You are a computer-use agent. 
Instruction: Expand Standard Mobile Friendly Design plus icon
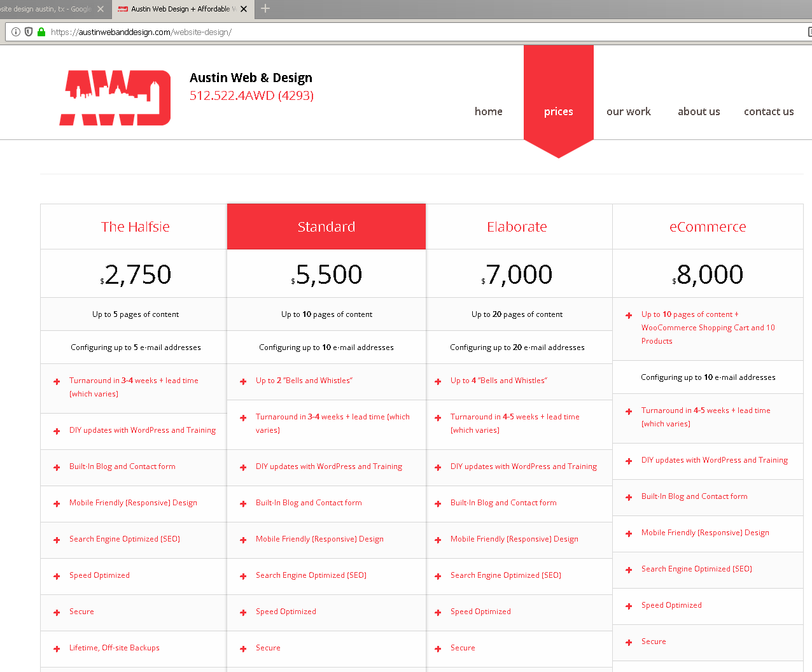pos(243,540)
